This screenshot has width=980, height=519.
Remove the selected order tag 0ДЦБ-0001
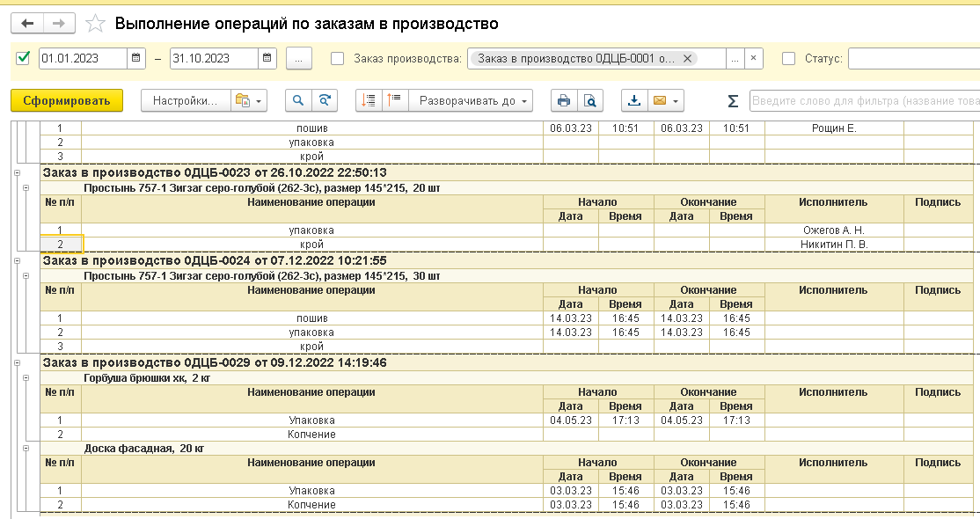tap(688, 59)
